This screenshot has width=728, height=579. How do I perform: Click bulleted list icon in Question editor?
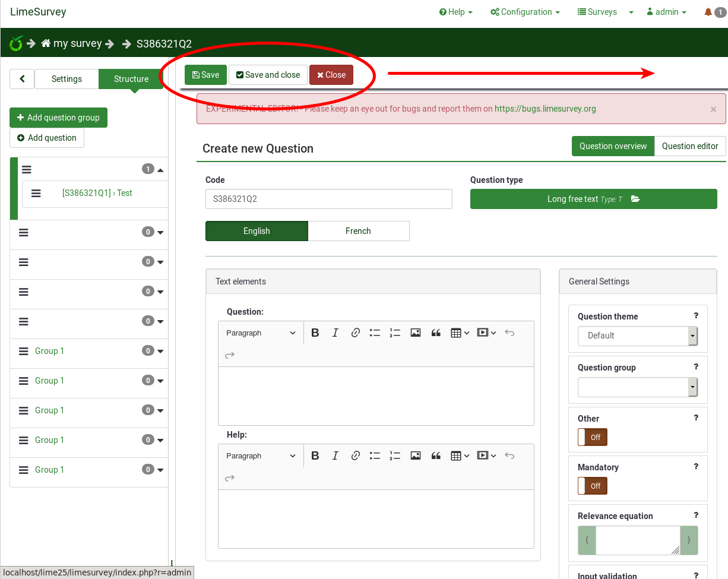pos(375,333)
